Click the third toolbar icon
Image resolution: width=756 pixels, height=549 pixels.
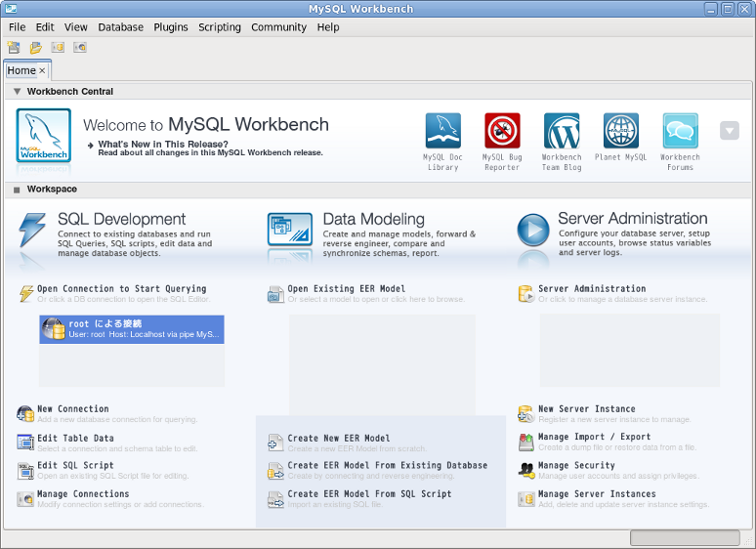point(58,47)
